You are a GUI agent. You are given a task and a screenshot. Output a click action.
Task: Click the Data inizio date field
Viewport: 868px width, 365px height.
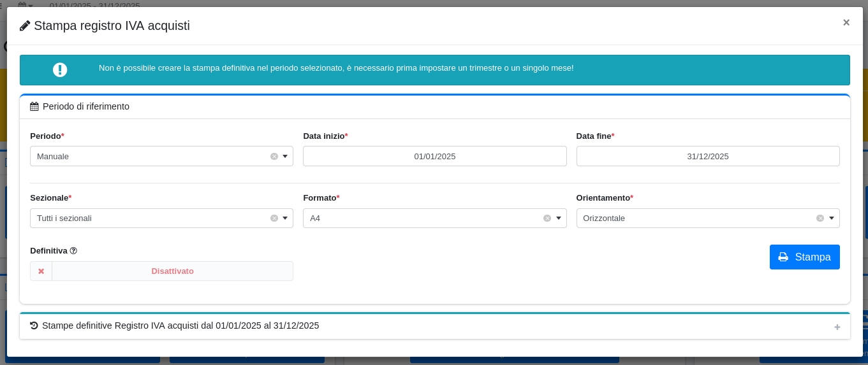434,157
